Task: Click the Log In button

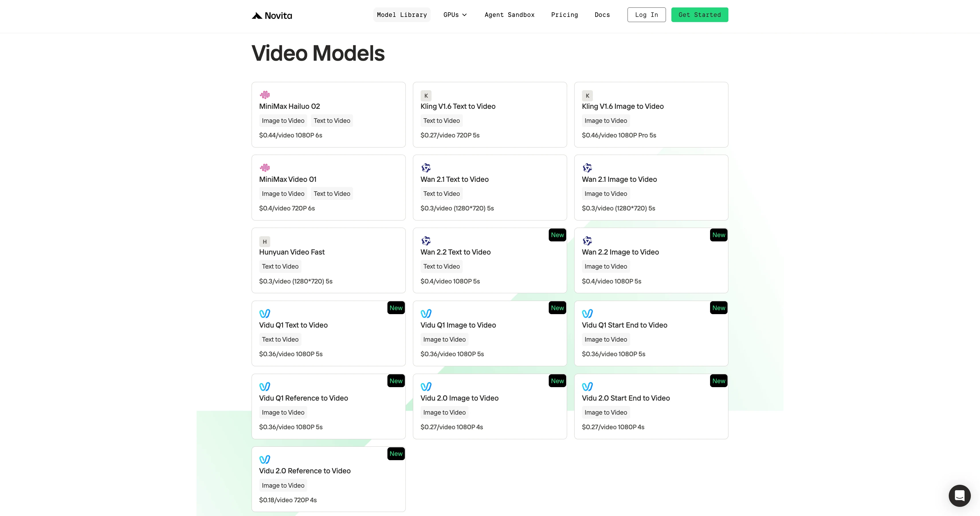Action: point(647,15)
